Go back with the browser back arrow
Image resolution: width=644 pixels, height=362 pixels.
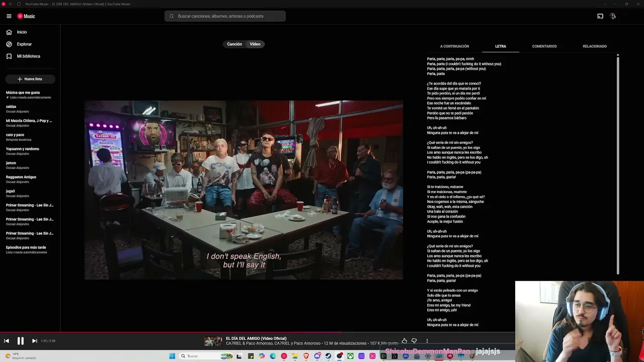tap(10, 4)
